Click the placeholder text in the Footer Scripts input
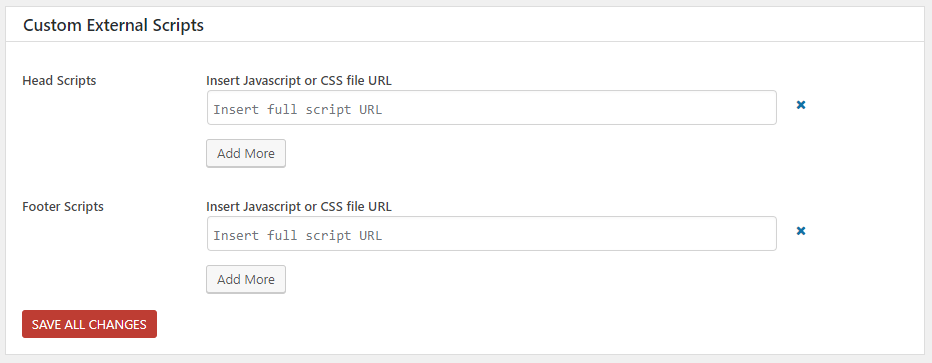The image size is (932, 363). coord(298,235)
